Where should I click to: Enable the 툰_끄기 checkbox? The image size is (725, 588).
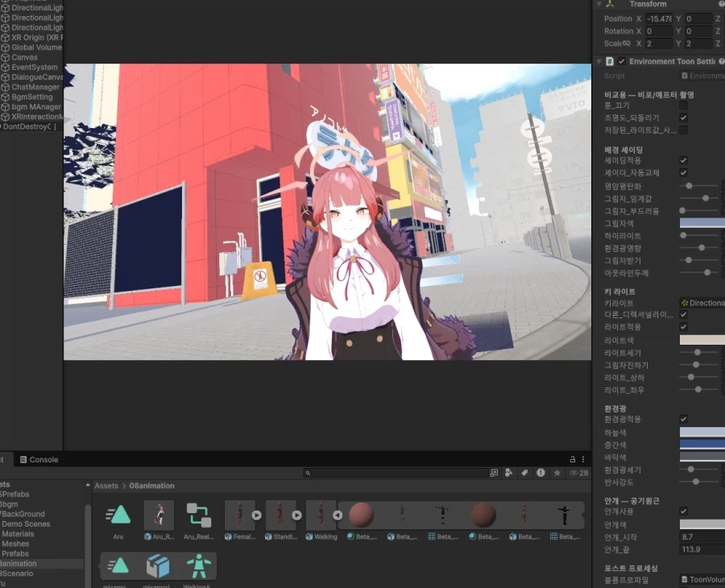click(x=683, y=106)
